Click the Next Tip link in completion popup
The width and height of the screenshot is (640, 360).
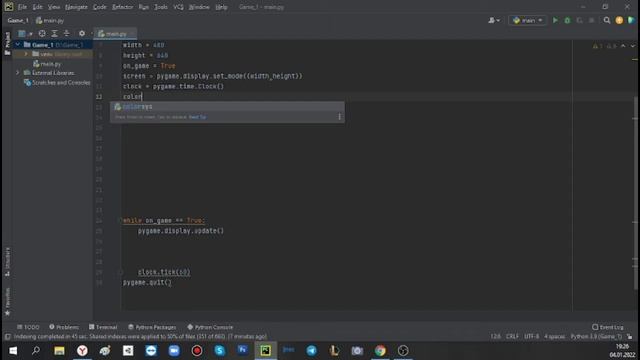(197, 117)
